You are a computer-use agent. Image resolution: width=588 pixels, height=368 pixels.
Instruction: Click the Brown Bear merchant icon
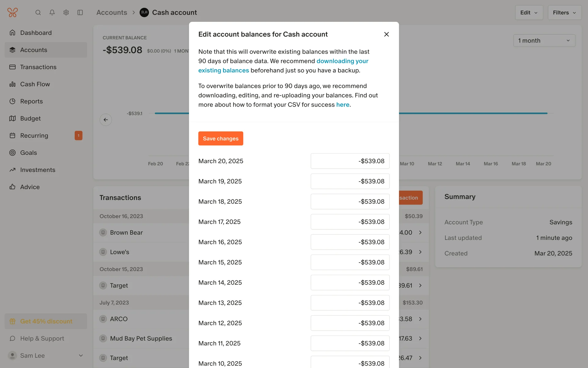103,232
